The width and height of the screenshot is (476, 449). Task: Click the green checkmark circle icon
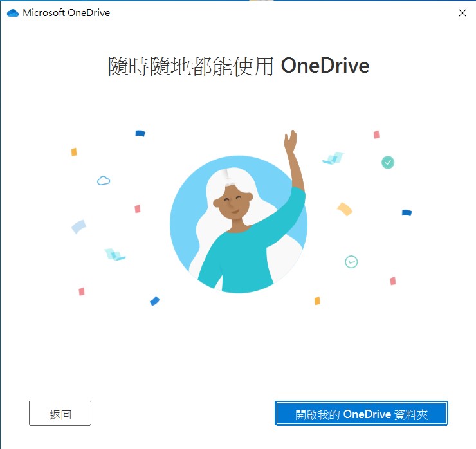(x=388, y=162)
